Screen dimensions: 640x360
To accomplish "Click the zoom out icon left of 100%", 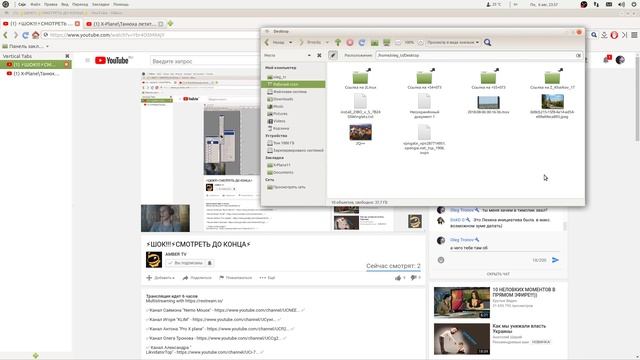I will [x=398, y=42].
